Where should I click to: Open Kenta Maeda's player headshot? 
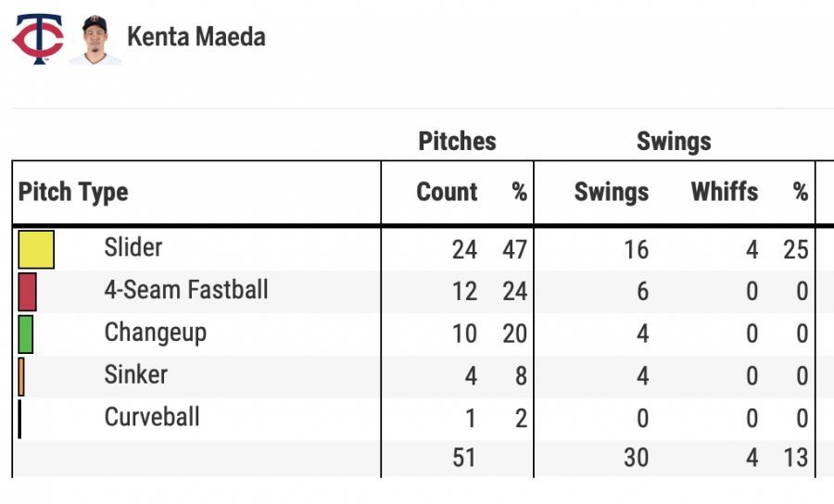tap(95, 39)
